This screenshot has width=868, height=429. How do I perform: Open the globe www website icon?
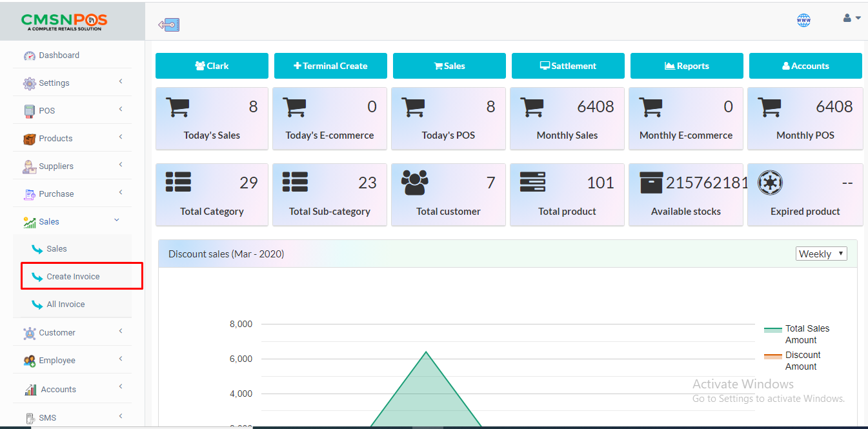(x=803, y=20)
